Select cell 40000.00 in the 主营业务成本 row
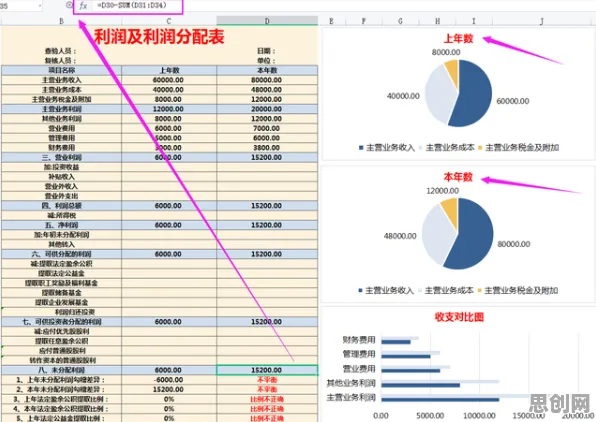596x422 pixels. [x=169, y=90]
